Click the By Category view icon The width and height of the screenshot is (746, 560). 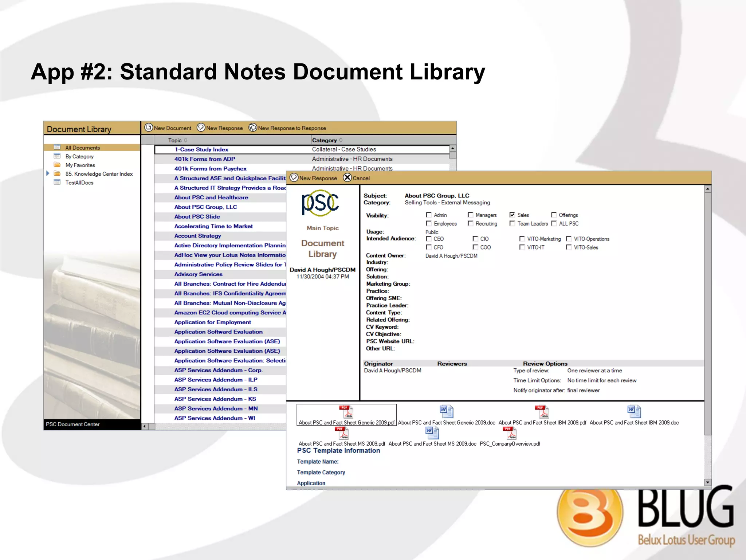click(57, 156)
